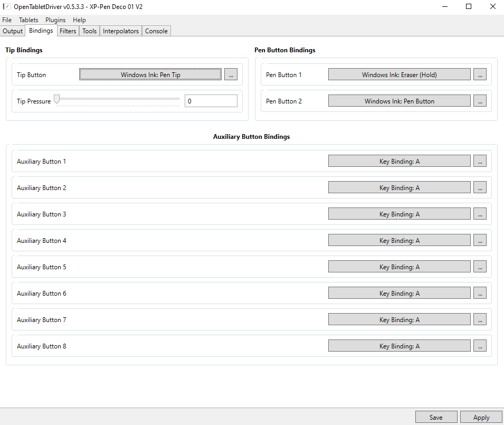Go to the Interpolators tab
Image resolution: width=504 pixels, height=425 pixels.
(x=120, y=31)
